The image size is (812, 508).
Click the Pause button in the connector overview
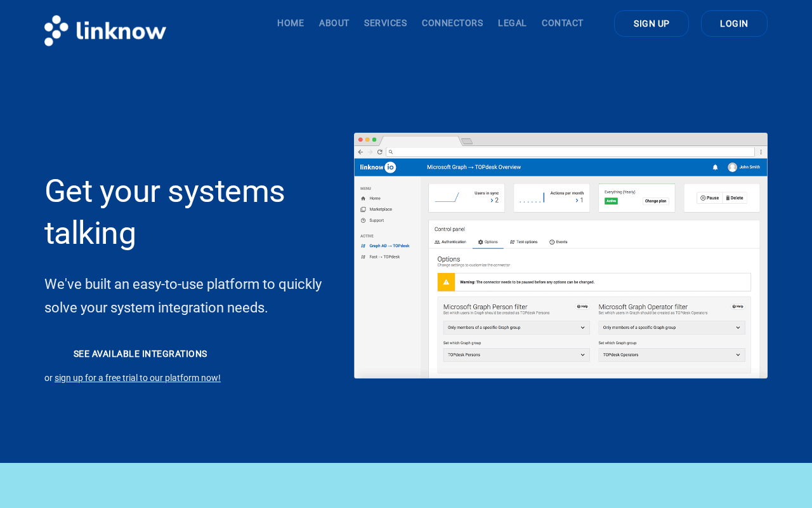click(x=710, y=197)
